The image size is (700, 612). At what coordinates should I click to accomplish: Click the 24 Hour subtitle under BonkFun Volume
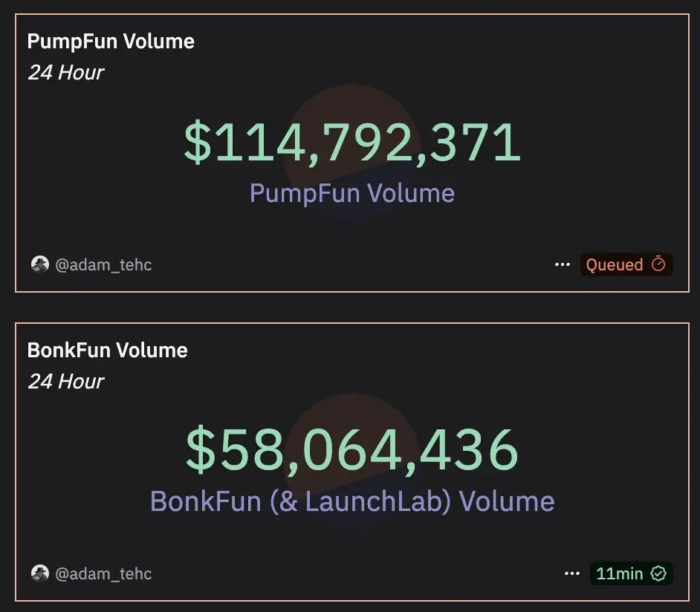click(x=65, y=381)
